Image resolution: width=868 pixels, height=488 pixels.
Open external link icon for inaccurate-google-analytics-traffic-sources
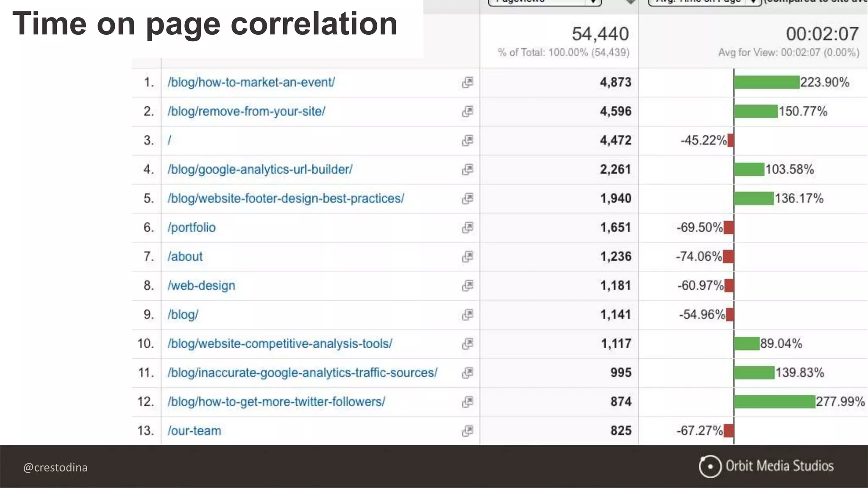click(x=467, y=373)
